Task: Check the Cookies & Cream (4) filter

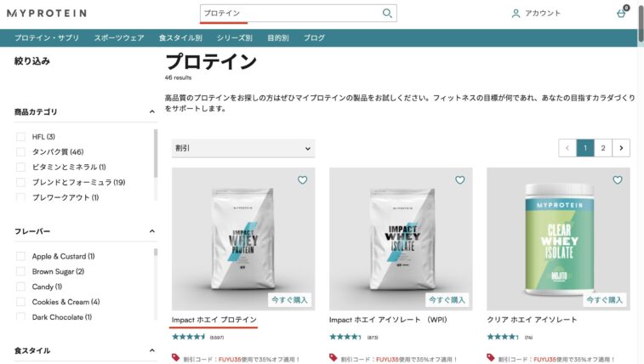Action: [x=20, y=302]
